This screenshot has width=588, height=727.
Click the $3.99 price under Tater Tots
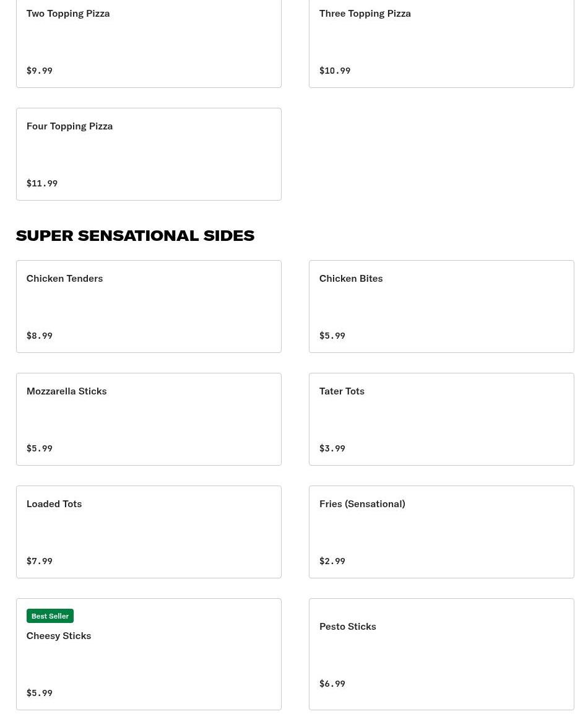pyautogui.click(x=332, y=448)
